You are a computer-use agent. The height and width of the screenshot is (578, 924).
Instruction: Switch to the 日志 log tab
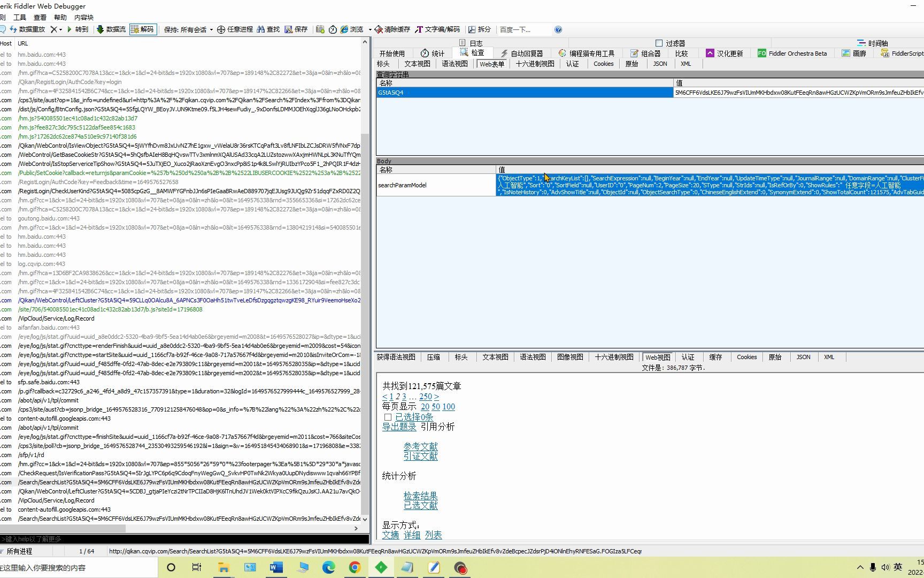pos(471,43)
